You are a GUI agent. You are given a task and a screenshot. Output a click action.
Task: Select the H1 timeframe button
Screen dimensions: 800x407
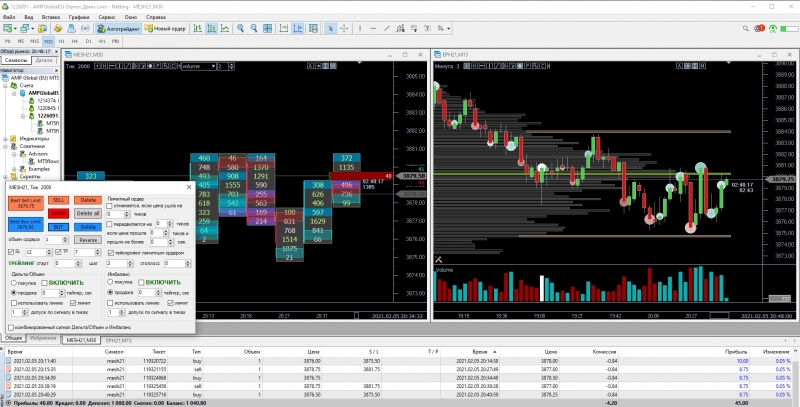click(x=62, y=41)
